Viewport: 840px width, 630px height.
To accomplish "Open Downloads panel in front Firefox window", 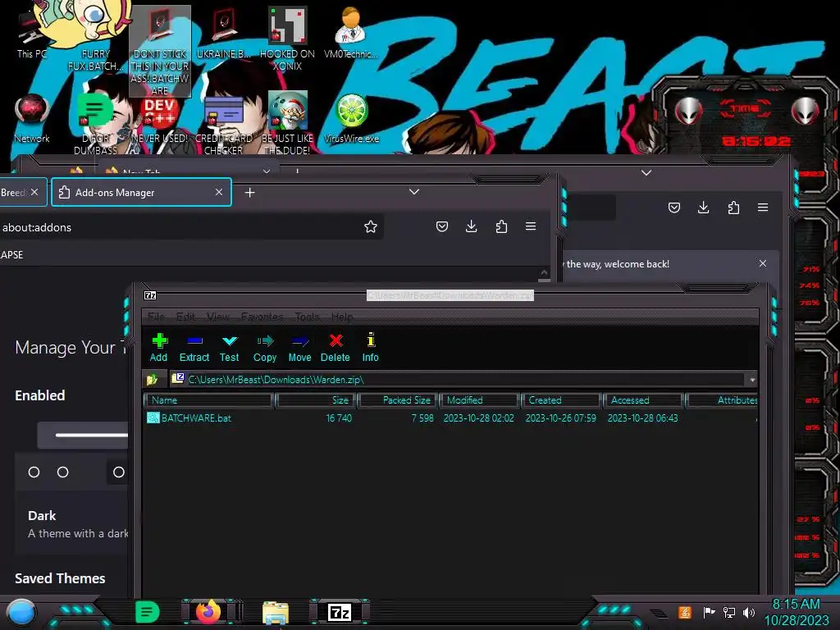I will [472, 226].
